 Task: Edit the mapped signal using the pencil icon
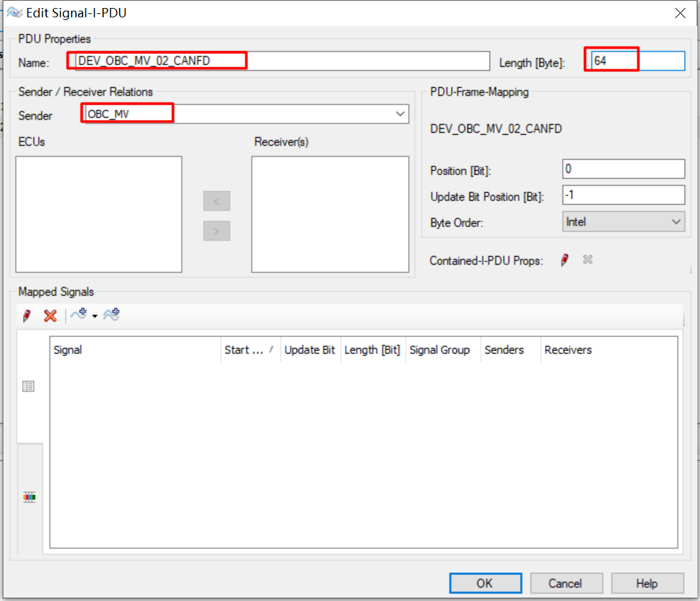pyautogui.click(x=26, y=314)
